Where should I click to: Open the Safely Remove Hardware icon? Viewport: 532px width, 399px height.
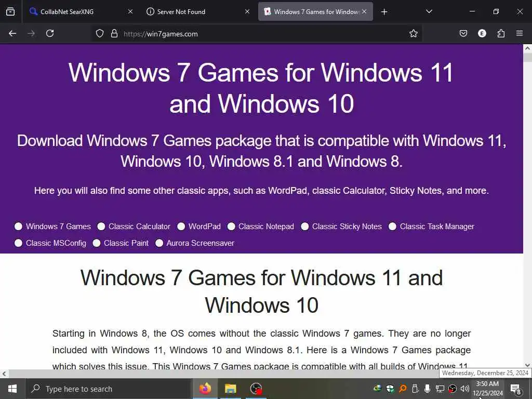[x=415, y=389]
